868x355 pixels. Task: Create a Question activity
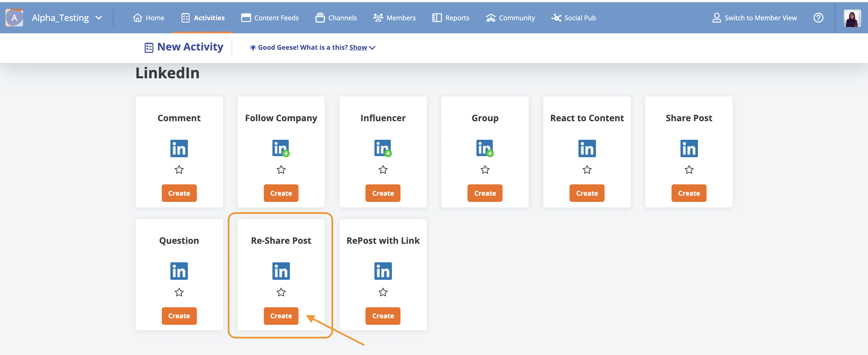click(179, 316)
